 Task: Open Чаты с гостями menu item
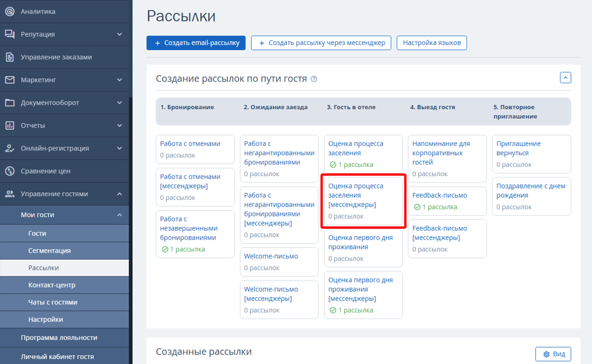pyautogui.click(x=52, y=302)
